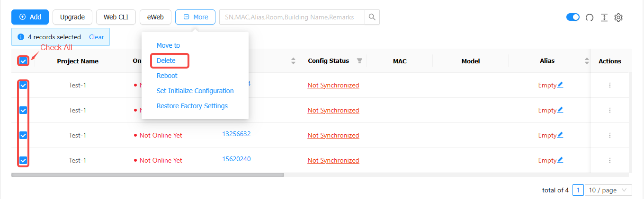Select Restore Factory Settings option

[192, 106]
